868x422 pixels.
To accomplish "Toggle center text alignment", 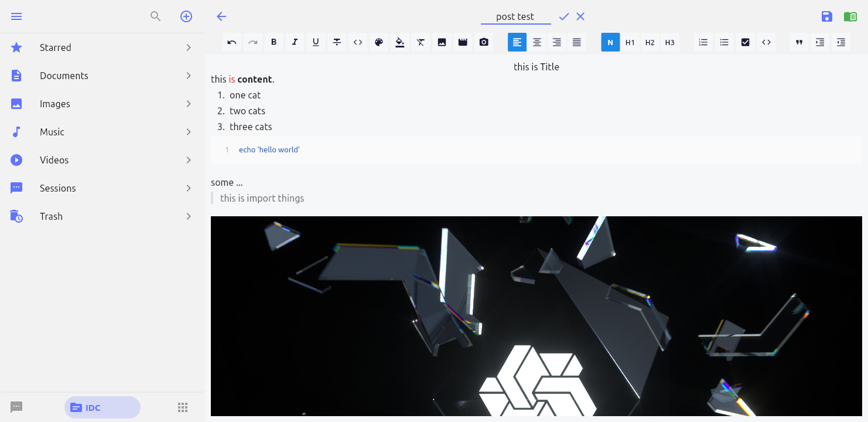I will 537,42.
